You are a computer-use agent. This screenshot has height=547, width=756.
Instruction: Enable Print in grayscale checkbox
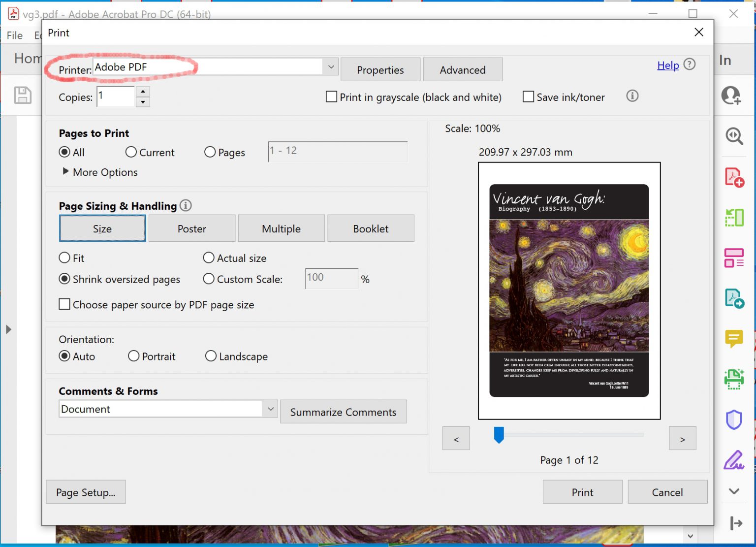tap(331, 97)
